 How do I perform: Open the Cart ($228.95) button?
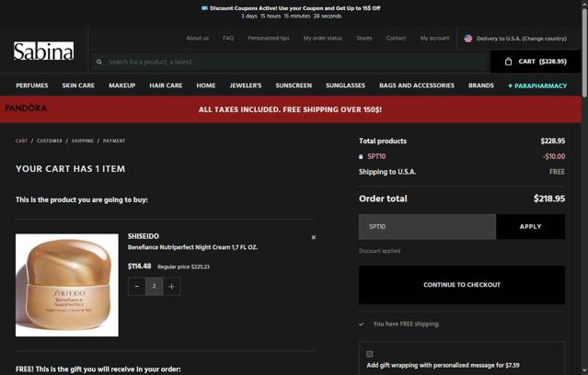(536, 62)
